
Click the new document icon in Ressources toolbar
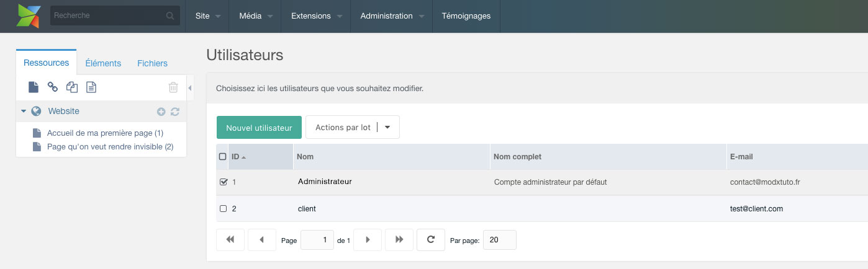click(x=34, y=87)
